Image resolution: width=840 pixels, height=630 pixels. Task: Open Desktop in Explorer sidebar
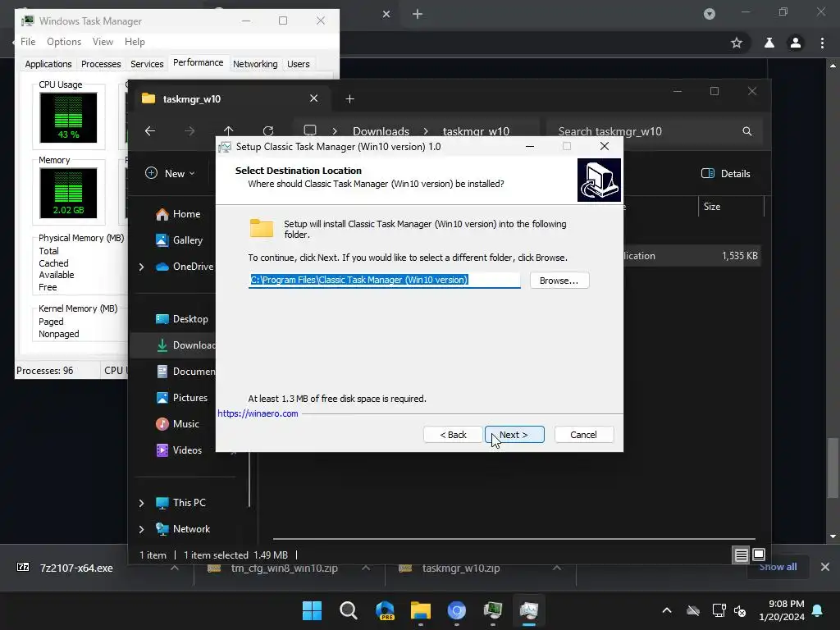click(182, 319)
